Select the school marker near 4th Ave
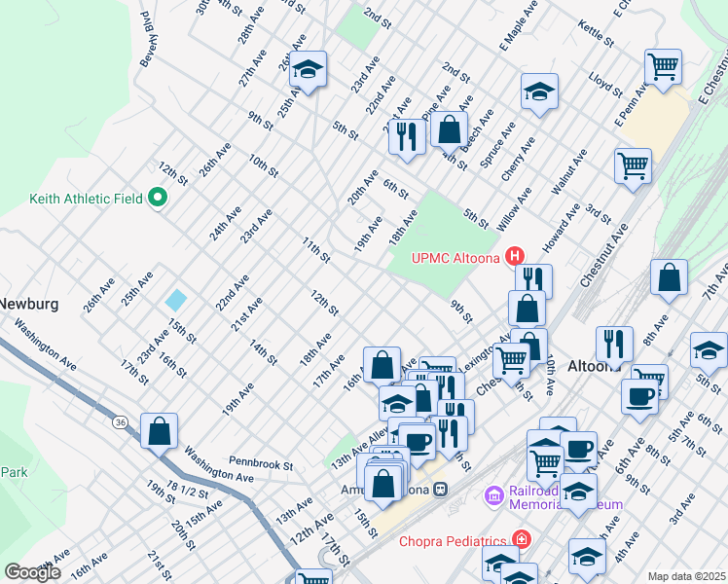The width and height of the screenshot is (728, 584). click(587, 559)
